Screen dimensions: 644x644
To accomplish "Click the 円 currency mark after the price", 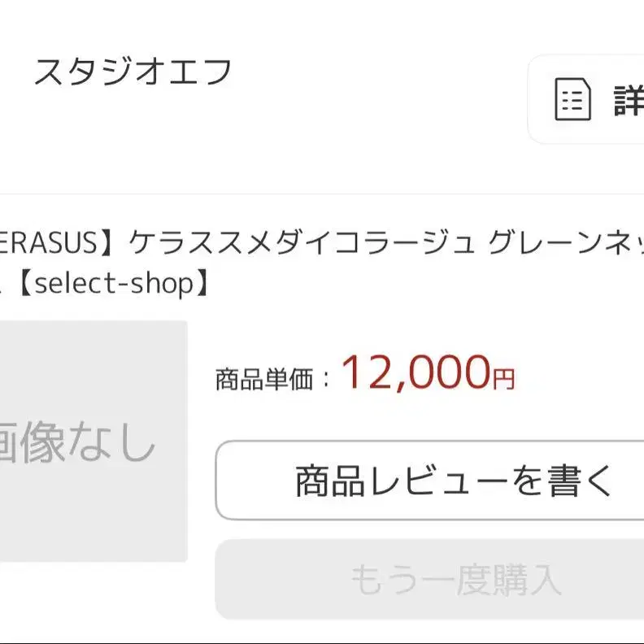I will pyautogui.click(x=503, y=379).
